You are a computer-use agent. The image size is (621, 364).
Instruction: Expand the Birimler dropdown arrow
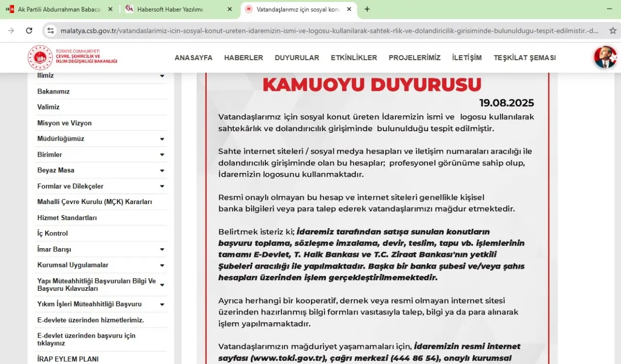coord(162,155)
